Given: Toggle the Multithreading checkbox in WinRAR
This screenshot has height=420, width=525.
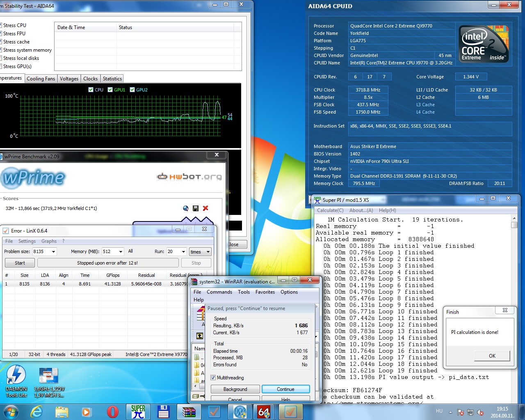Looking at the screenshot, I should coord(213,378).
